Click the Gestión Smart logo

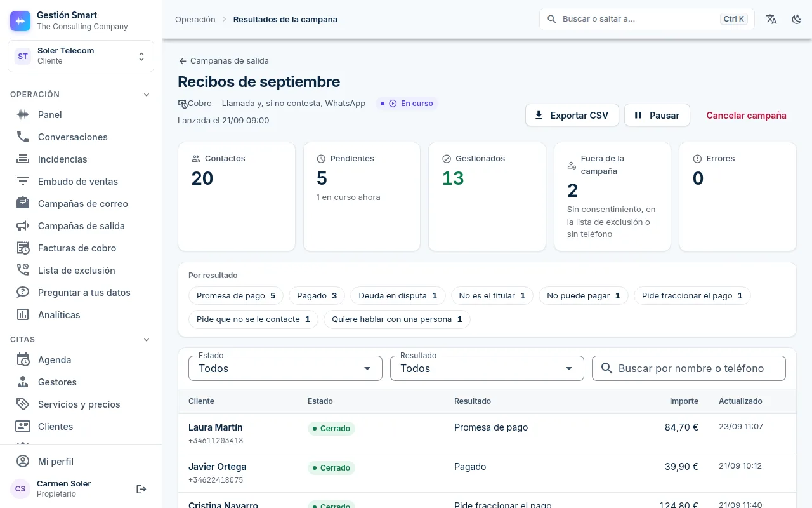click(x=20, y=21)
